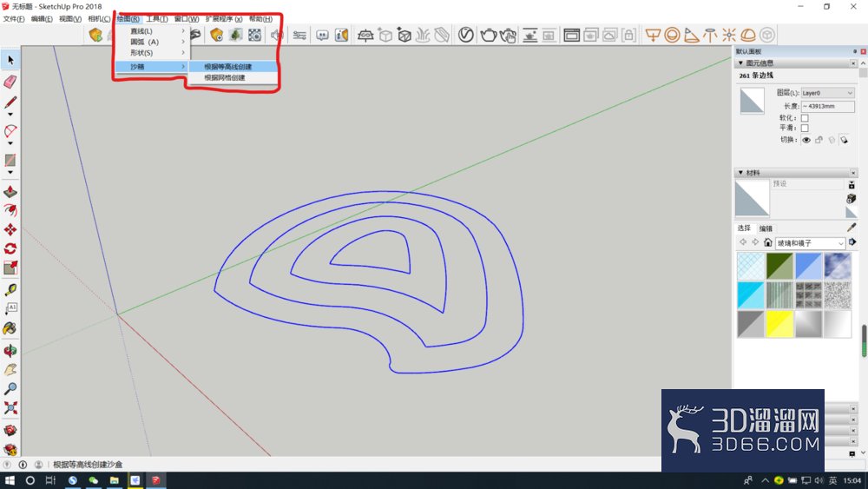Screen dimensions: 868x489
Task: Select the Rotate tool
Action: tap(10, 248)
